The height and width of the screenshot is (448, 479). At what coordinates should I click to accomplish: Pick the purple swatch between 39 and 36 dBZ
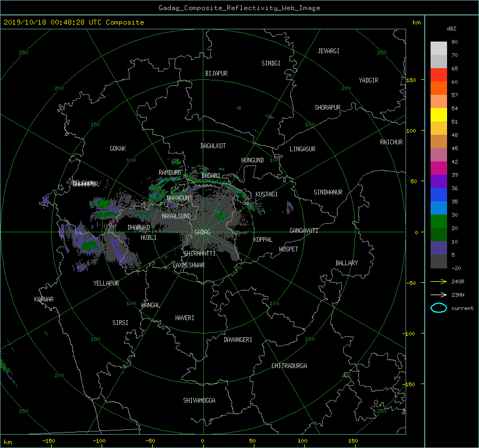[439, 181]
